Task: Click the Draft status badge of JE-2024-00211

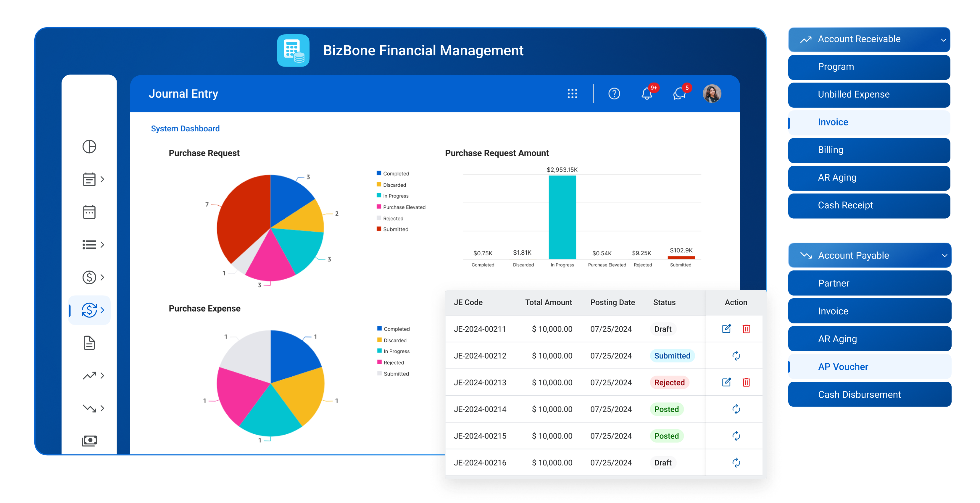Action: point(663,329)
